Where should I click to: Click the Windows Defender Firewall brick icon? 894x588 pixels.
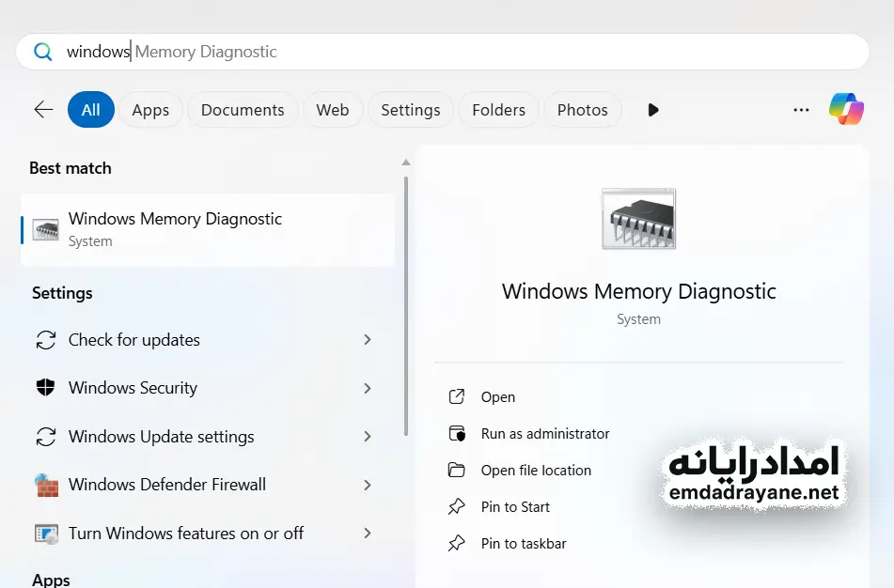(46, 485)
